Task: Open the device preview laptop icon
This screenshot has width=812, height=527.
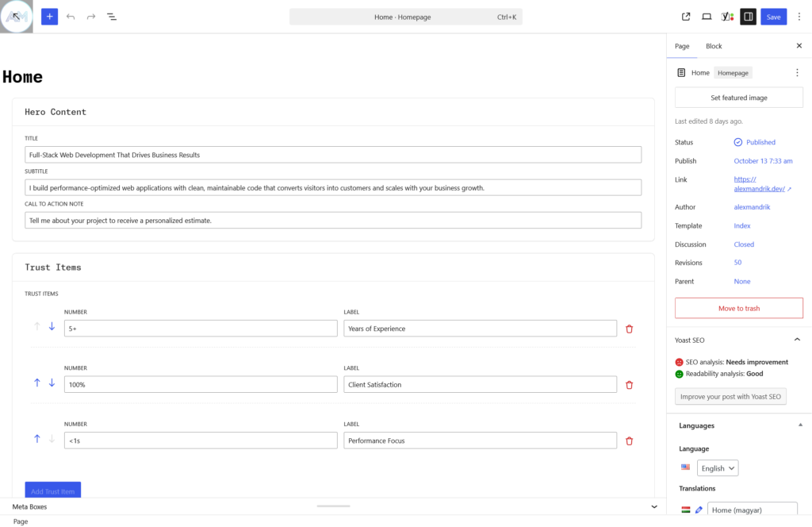Action: (x=706, y=16)
